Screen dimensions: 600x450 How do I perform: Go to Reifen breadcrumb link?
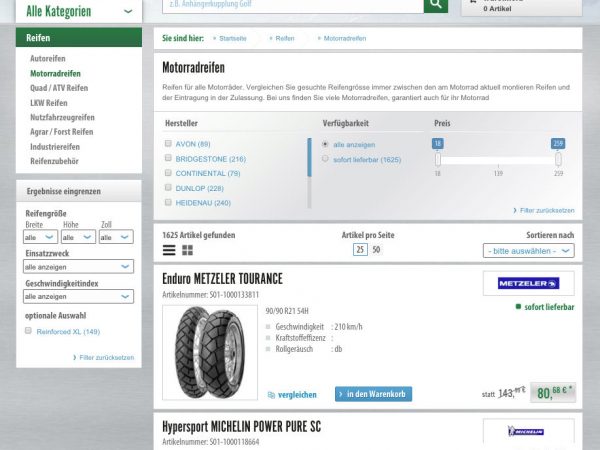point(285,38)
